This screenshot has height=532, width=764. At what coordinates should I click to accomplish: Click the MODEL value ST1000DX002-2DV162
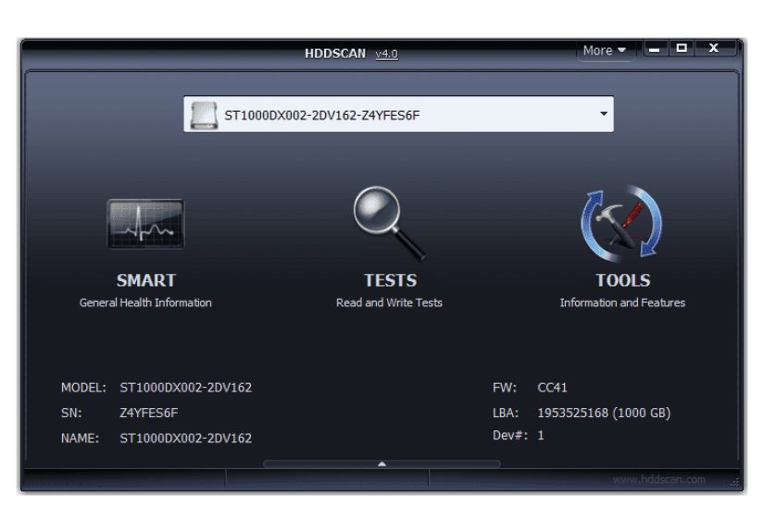click(185, 388)
